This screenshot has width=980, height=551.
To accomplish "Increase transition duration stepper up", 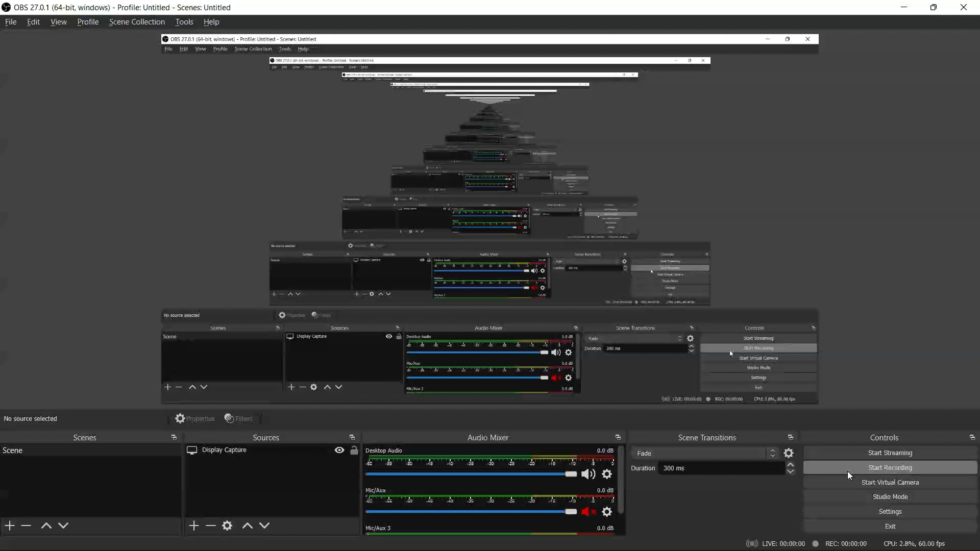I will (791, 465).
